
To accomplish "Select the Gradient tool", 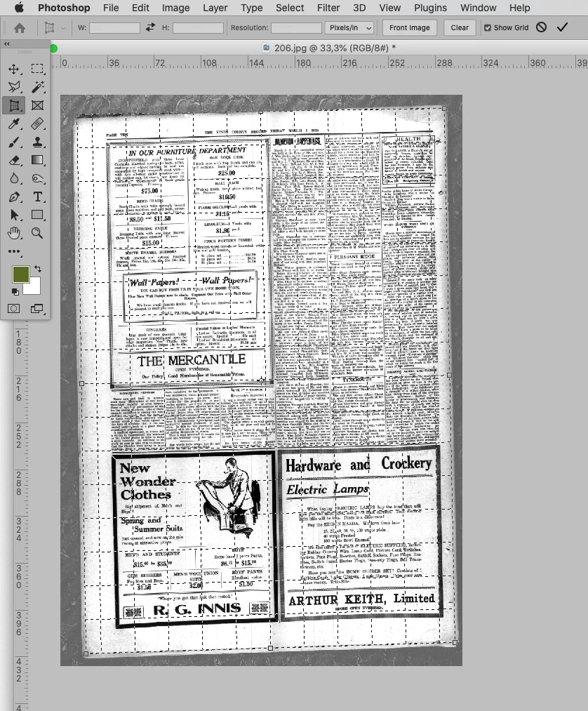I will [37, 160].
